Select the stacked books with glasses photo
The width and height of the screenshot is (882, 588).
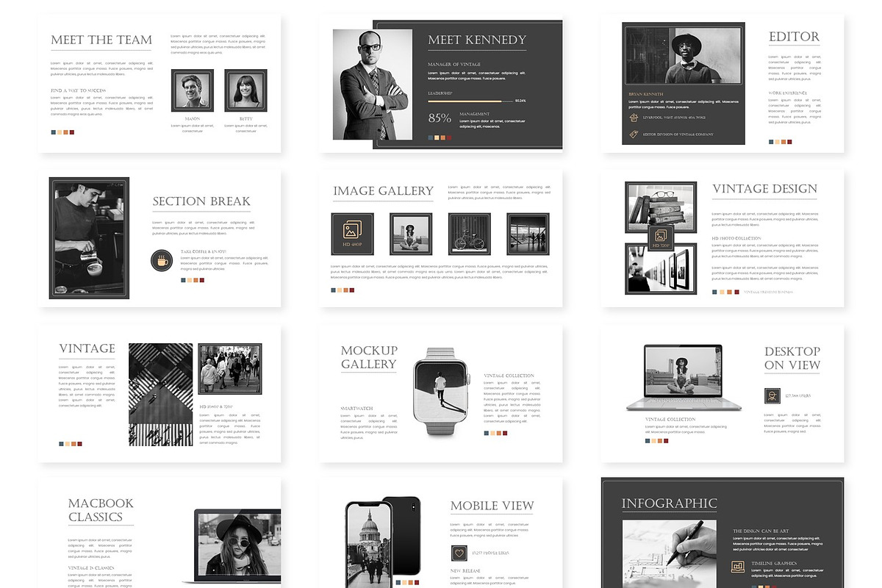661,207
